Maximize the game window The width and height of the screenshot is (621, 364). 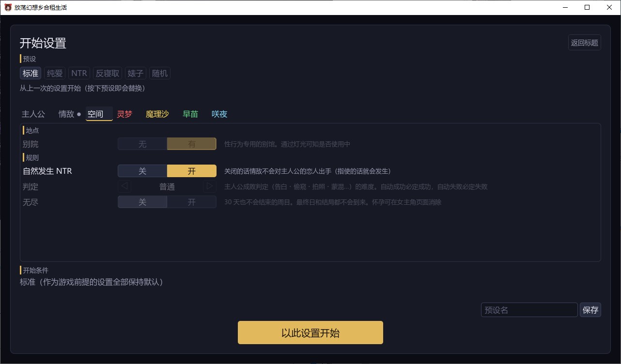pyautogui.click(x=587, y=7)
